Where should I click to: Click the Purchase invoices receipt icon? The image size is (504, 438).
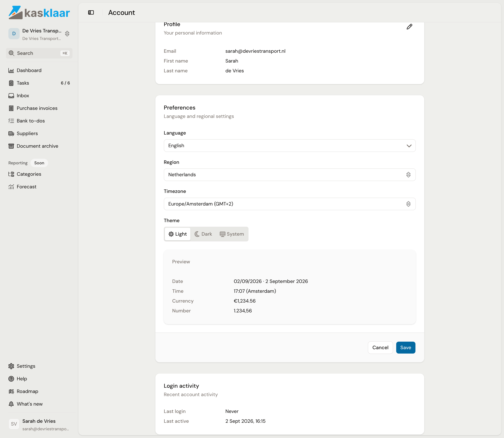click(x=11, y=108)
